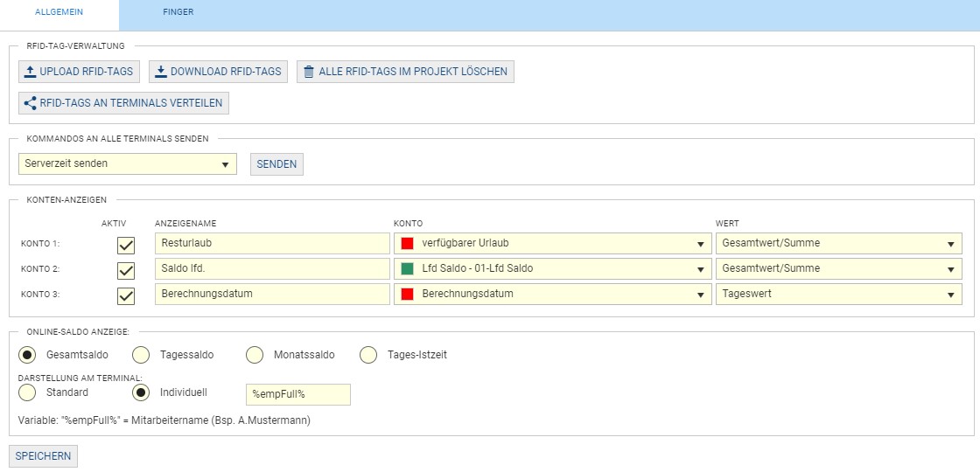Select Standard display for terminal
The image size is (980, 472).
(27, 392)
